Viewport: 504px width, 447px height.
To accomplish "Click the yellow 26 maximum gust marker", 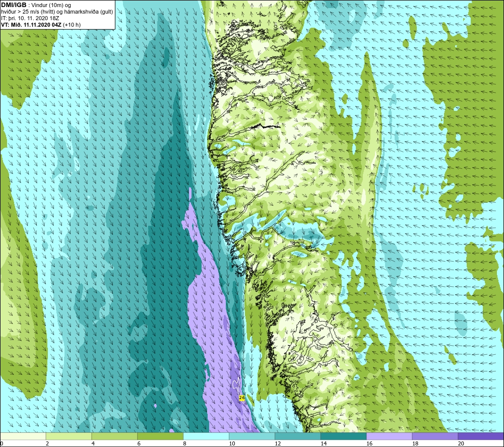I will point(242,398).
